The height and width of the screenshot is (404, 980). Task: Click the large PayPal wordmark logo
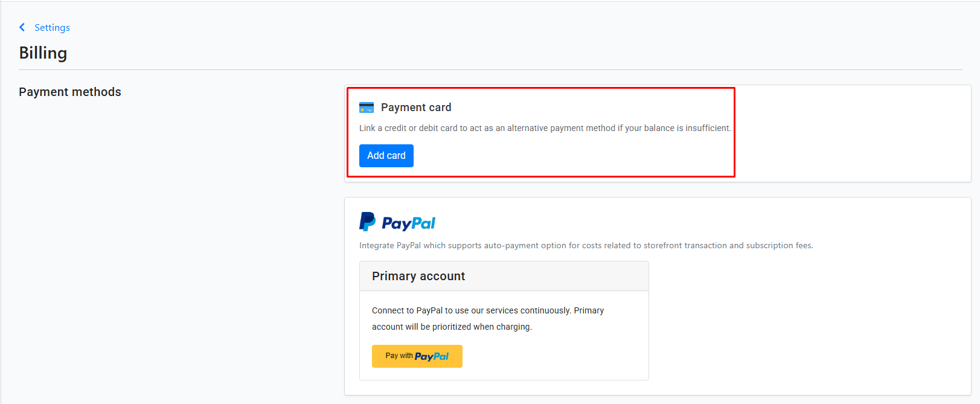pos(408,223)
